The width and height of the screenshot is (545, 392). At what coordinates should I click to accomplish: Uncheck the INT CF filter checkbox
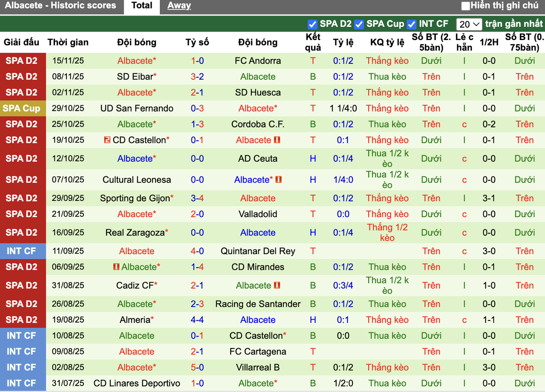click(x=411, y=24)
